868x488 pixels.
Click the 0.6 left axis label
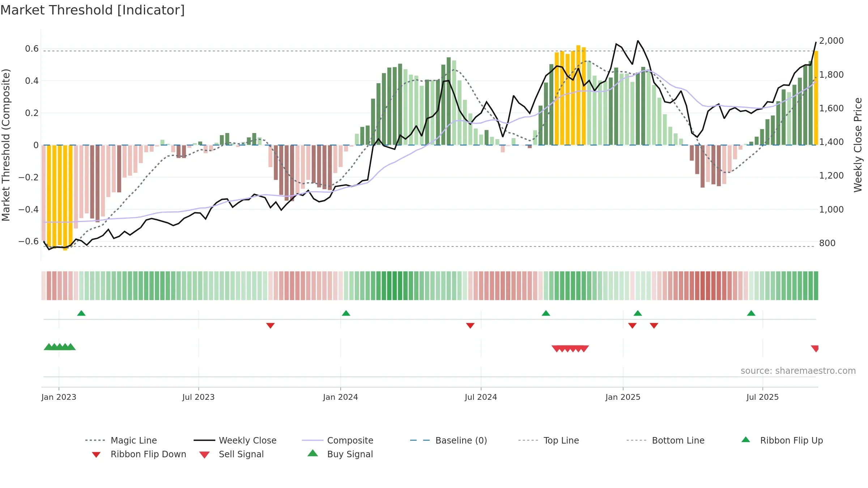pyautogui.click(x=32, y=49)
